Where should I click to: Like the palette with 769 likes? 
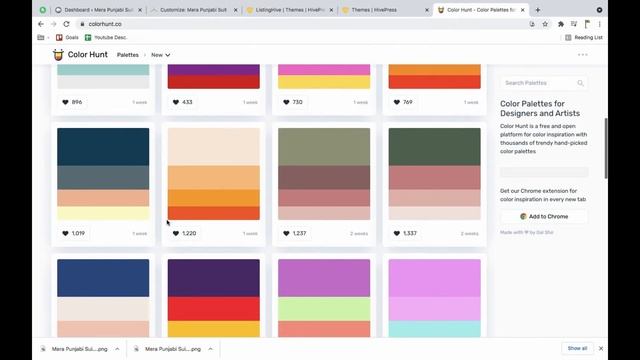404,102
